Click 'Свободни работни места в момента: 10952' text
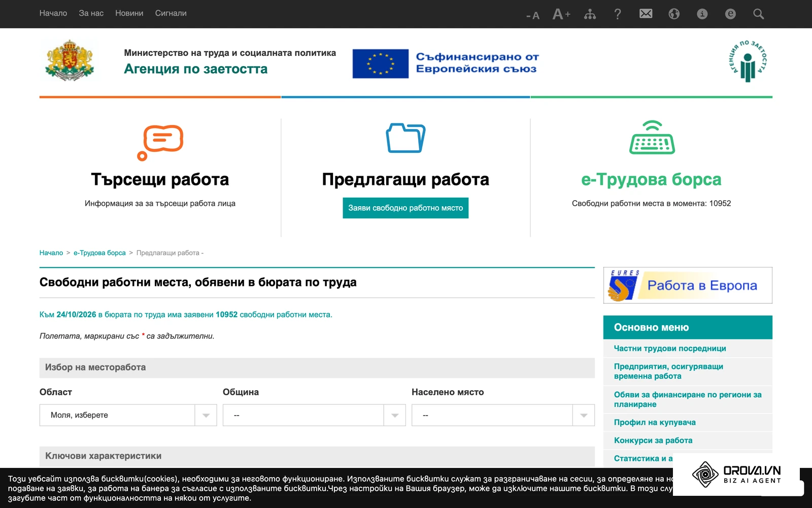 [651, 203]
